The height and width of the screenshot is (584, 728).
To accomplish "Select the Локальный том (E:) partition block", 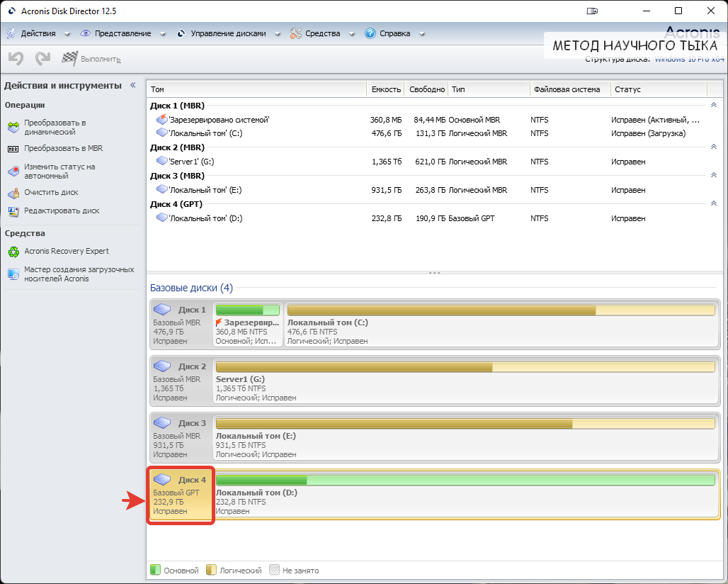I will tap(465, 438).
